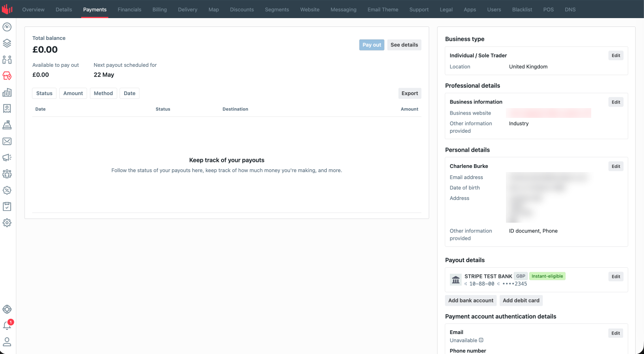Viewport: 644px width, 354px height.
Task: Open the notifications bell with badge
Action: point(7,325)
